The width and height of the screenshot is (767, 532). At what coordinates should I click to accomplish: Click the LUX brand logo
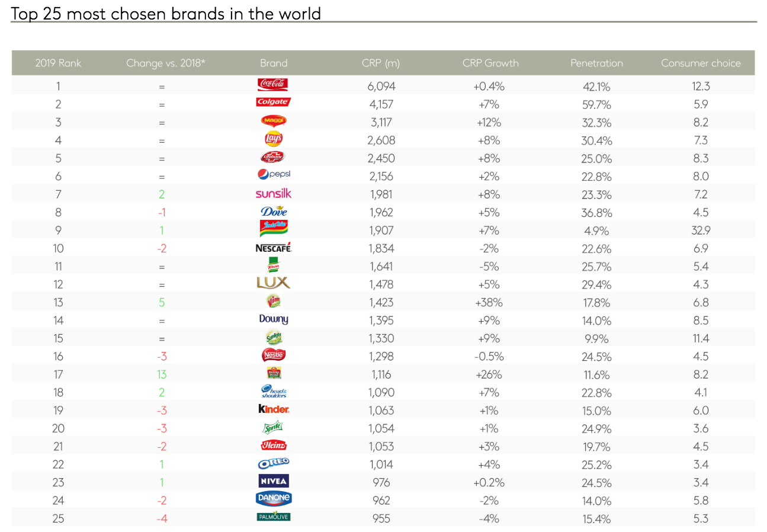pyautogui.click(x=274, y=283)
